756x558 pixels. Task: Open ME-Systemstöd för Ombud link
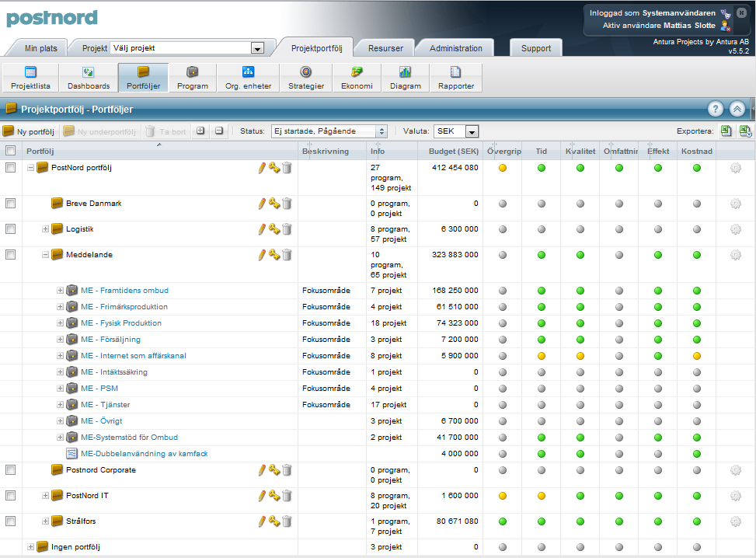pyautogui.click(x=129, y=438)
